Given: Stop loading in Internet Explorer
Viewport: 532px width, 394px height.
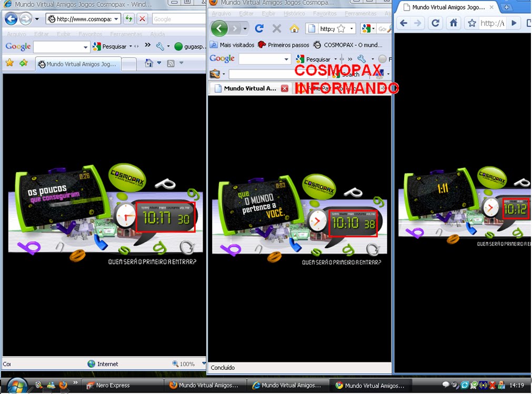Looking at the screenshot, I should coord(142,18).
